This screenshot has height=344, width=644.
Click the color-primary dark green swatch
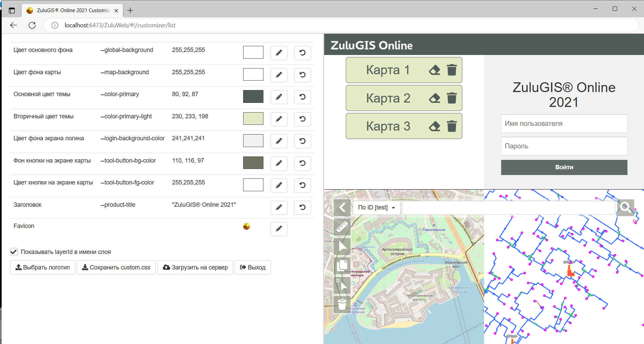point(253,96)
